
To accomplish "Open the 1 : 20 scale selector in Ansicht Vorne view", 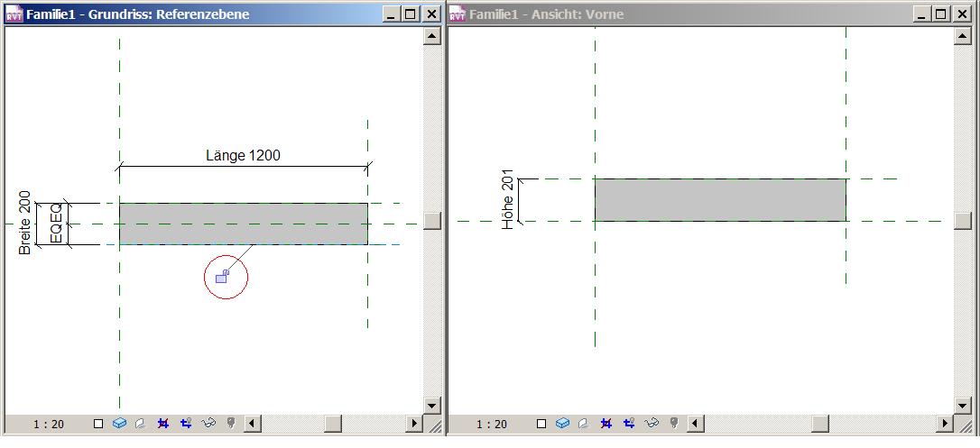I will pyautogui.click(x=492, y=425).
